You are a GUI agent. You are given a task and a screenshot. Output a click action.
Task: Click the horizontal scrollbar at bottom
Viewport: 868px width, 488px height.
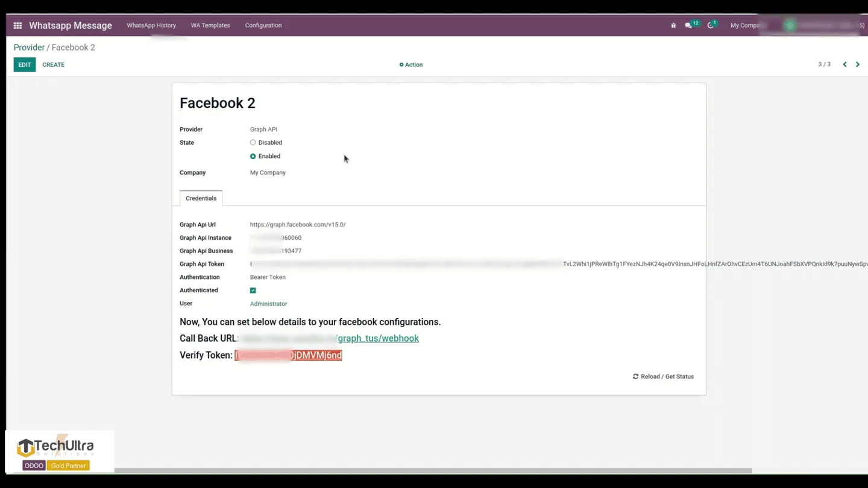click(x=433, y=471)
